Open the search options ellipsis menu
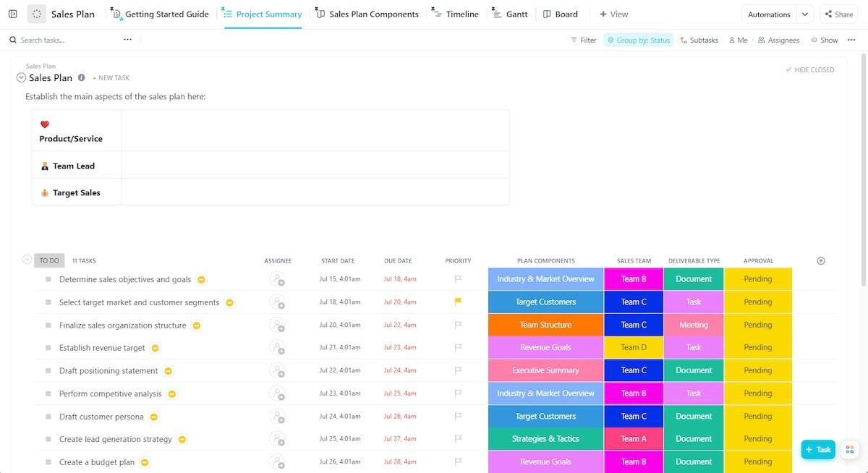 coord(127,40)
